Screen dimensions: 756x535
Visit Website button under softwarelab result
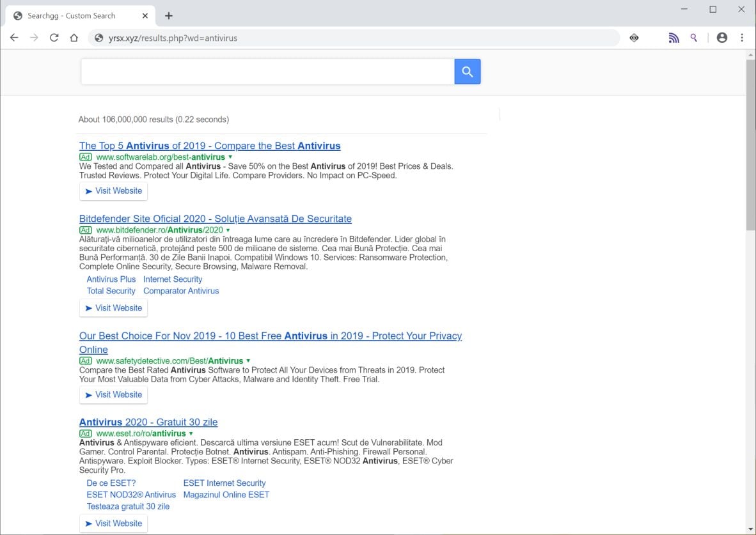113,191
